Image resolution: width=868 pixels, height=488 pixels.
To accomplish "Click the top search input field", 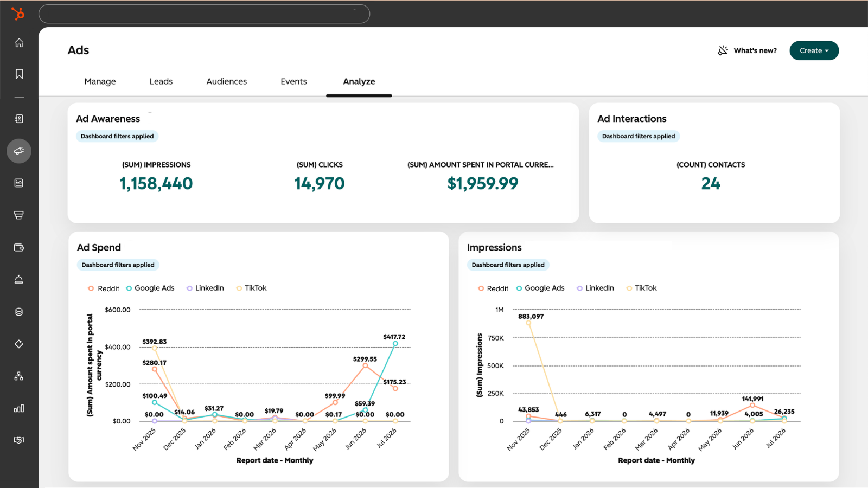I will click(205, 14).
